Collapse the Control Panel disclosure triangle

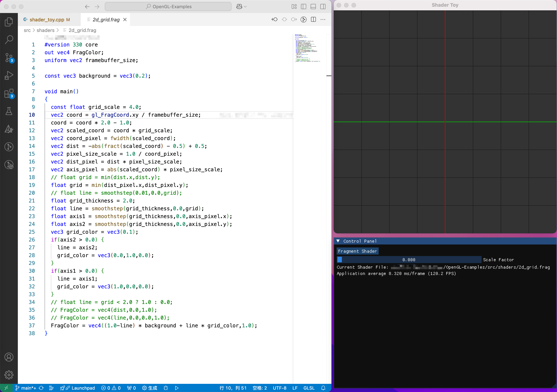pos(338,241)
